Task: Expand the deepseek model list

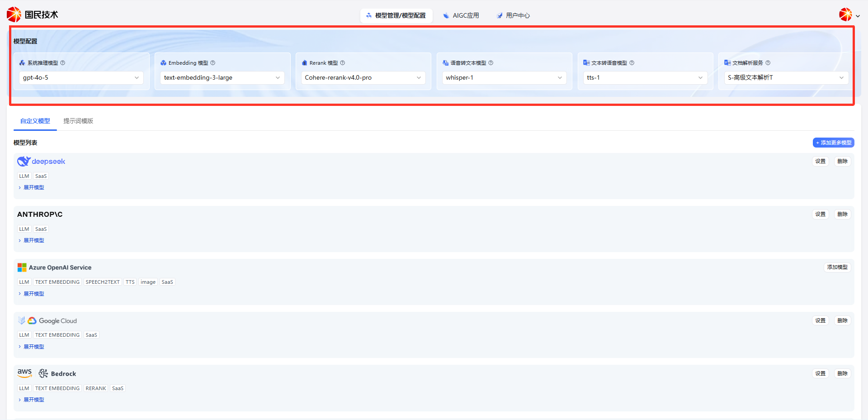Action: 31,187
